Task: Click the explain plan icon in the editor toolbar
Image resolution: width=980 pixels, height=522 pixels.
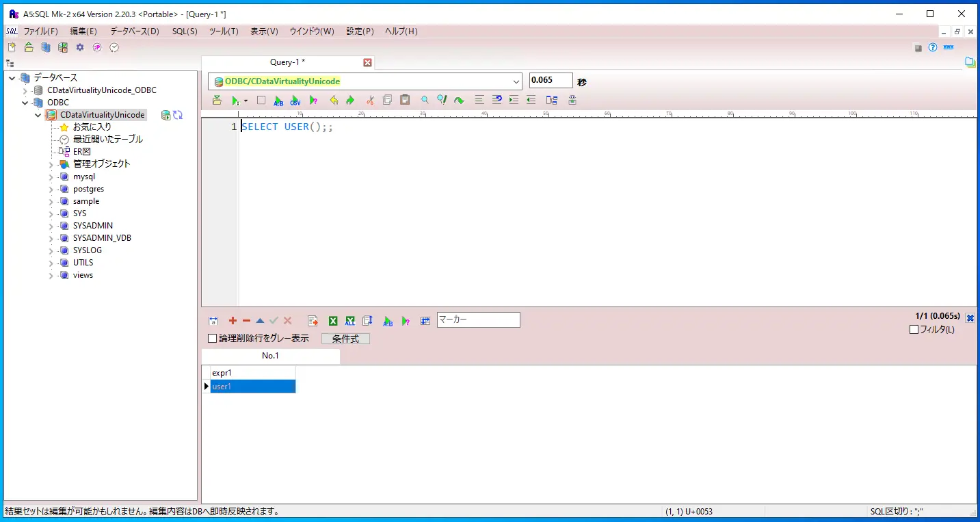Action: 313,101
